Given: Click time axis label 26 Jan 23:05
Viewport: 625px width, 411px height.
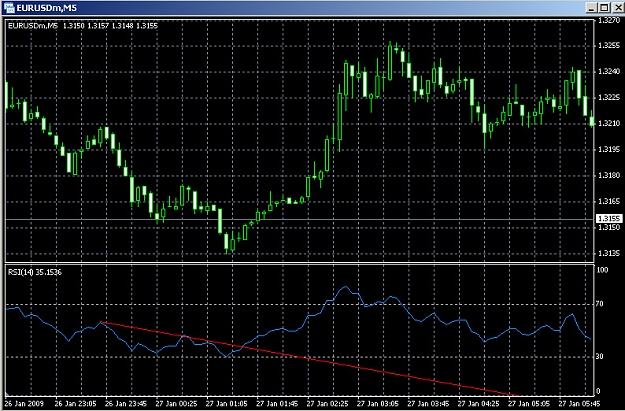Looking at the screenshot, I should [x=75, y=404].
